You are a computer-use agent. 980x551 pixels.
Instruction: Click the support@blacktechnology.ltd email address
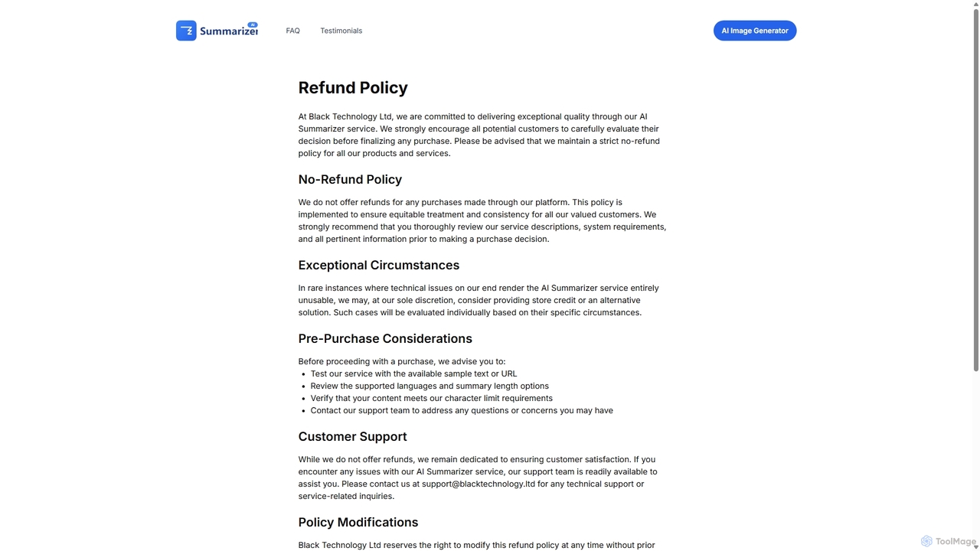point(479,484)
